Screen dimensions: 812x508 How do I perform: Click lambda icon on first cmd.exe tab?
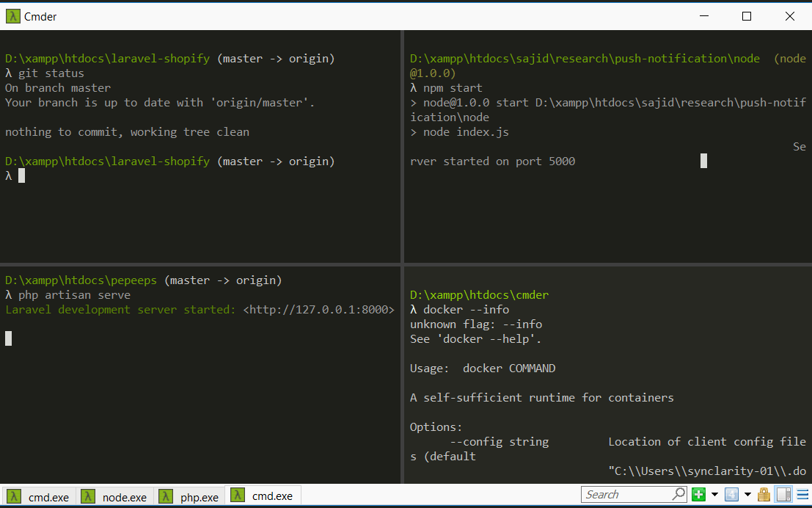[14, 496]
